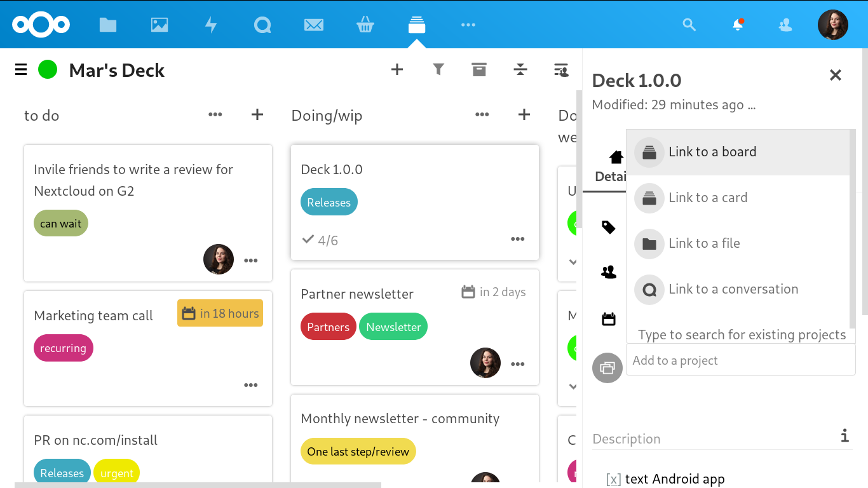The height and width of the screenshot is (488, 868).
Task: Open the Deck 1.0.0 card menu
Action: click(518, 239)
